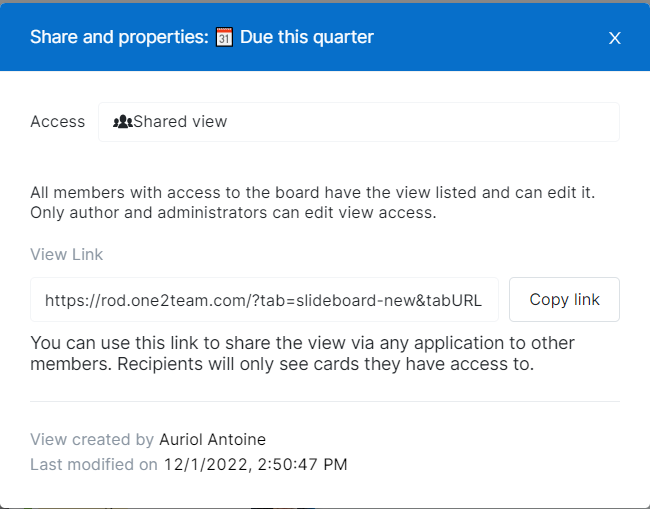This screenshot has width=650, height=509.
Task: Click the View Link label
Action: [x=67, y=255]
